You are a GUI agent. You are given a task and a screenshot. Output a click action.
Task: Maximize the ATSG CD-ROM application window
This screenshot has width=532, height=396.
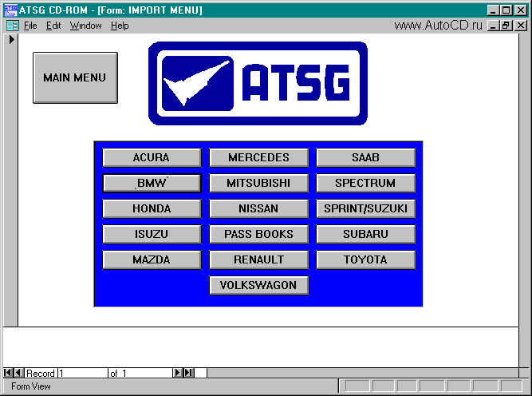(506, 10)
